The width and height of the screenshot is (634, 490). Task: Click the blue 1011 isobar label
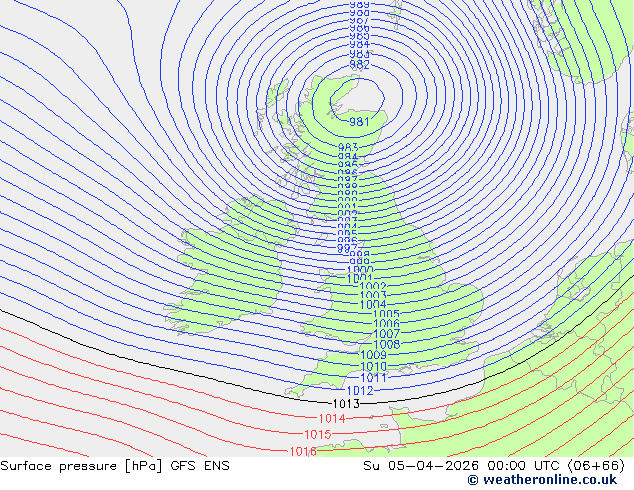tap(374, 378)
